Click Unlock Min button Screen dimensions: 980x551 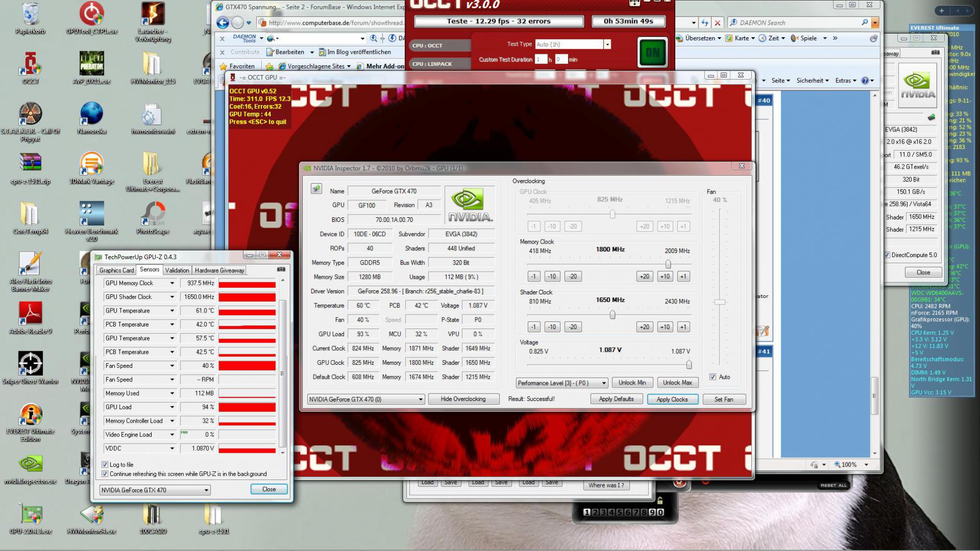[632, 382]
